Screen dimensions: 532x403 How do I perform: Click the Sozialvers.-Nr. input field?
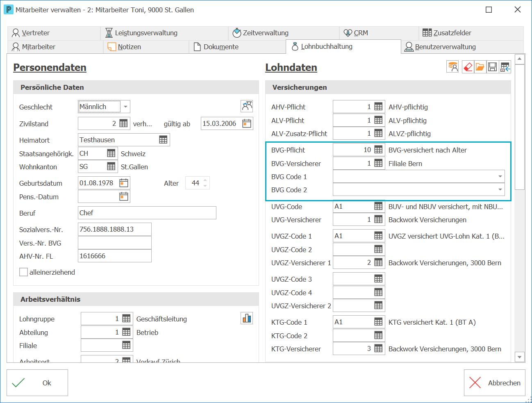(x=115, y=229)
